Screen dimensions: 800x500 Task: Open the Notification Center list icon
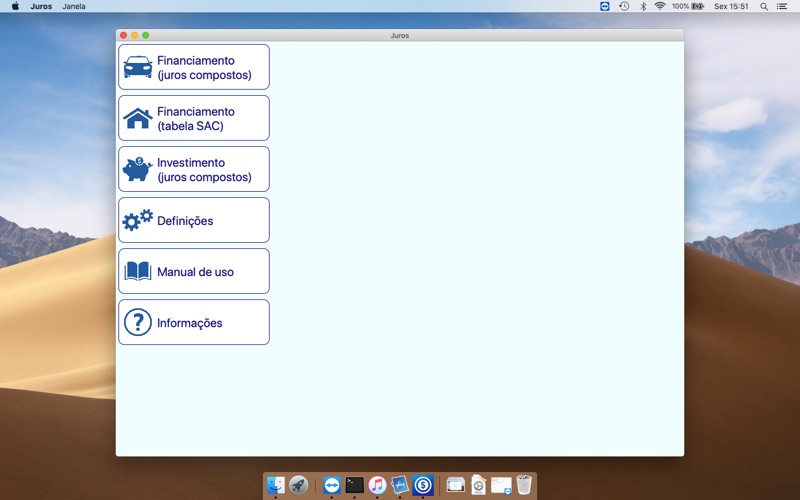[x=782, y=6]
